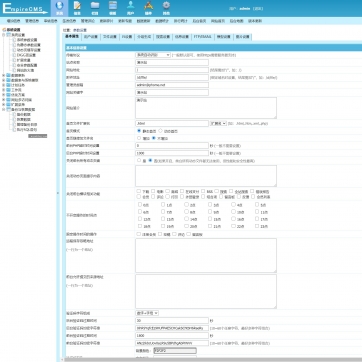This screenshot has height=362, width=362.
Task: Open 管理信息 in the shortcut bar
Action: pos(32,21)
